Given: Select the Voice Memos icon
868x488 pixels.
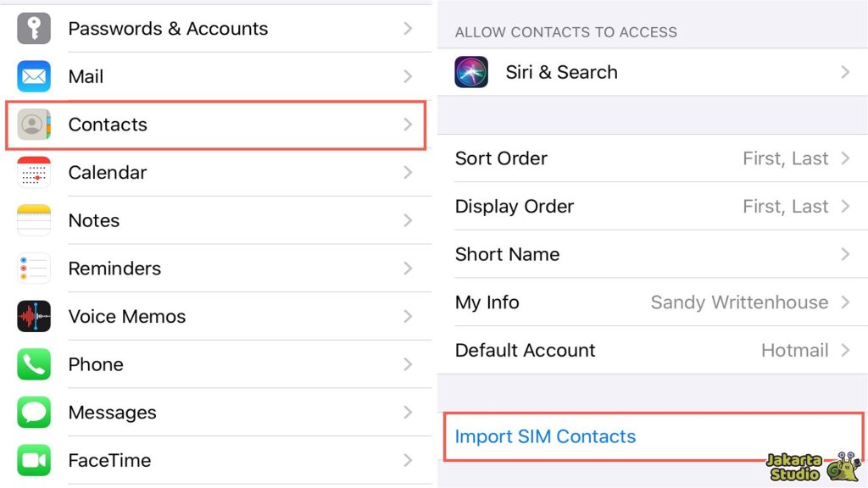Looking at the screenshot, I should 32,316.
